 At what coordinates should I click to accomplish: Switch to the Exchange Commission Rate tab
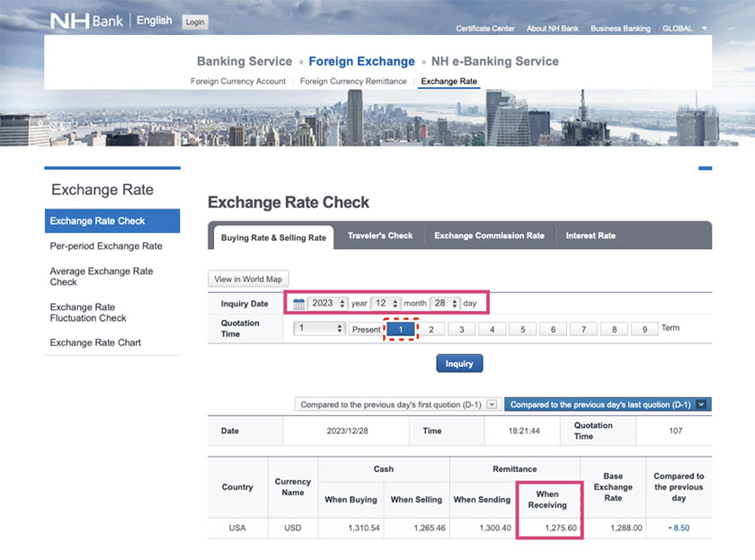click(x=489, y=236)
